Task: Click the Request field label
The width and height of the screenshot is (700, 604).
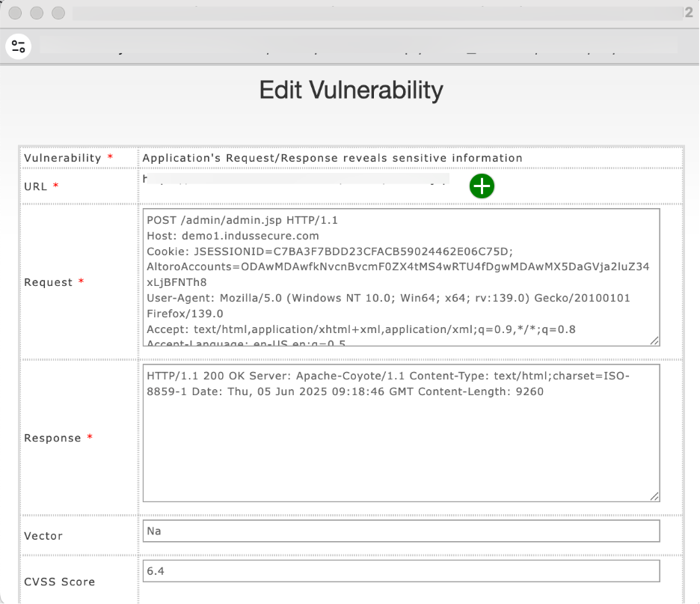Action: pos(49,282)
